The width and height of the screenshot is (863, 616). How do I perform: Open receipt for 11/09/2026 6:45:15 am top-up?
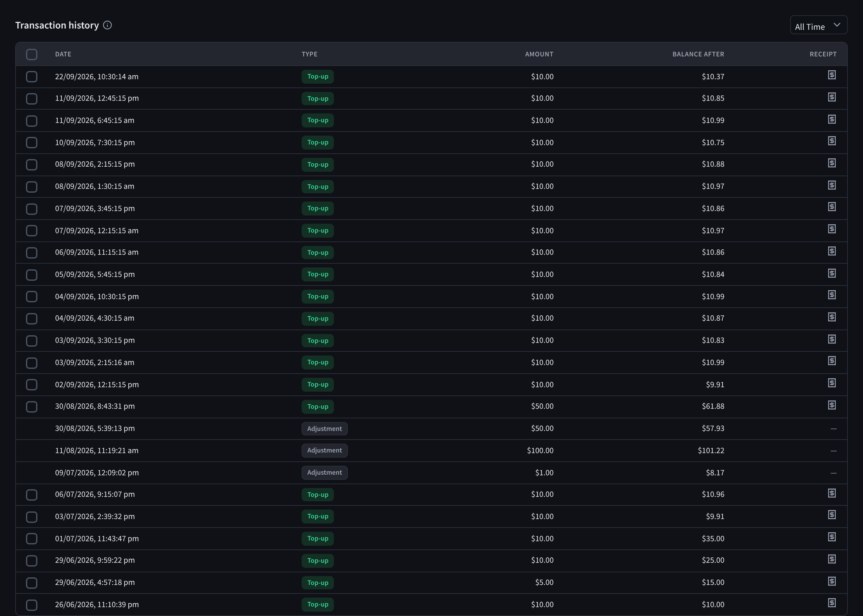point(832,119)
